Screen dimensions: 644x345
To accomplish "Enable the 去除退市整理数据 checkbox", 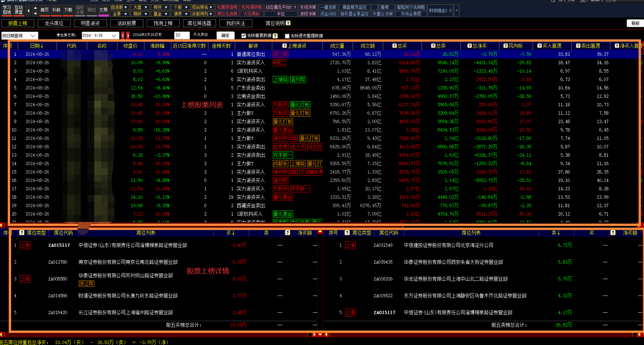I will coord(287,36).
